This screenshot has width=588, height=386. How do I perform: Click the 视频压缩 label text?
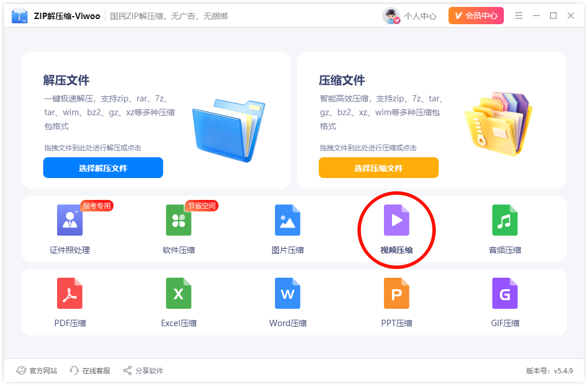pyautogui.click(x=397, y=250)
